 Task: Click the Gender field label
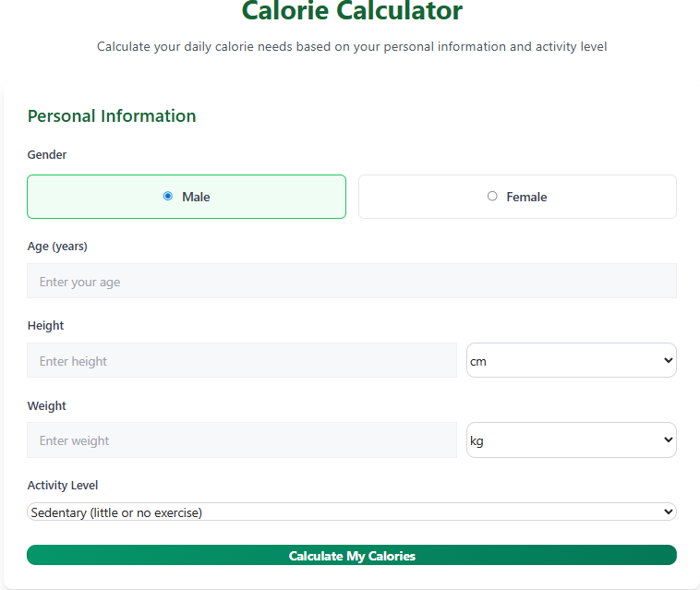47,155
